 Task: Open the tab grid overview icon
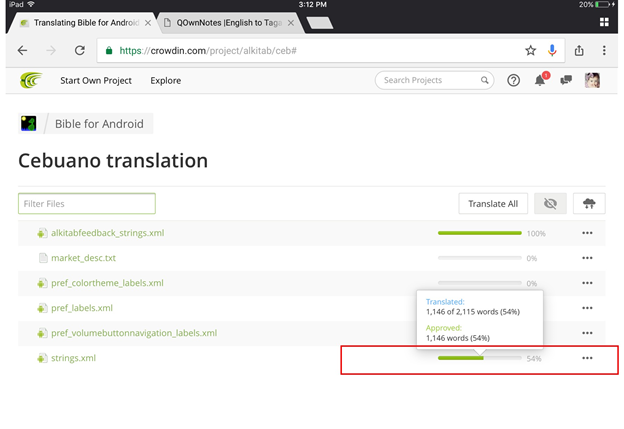tap(604, 22)
